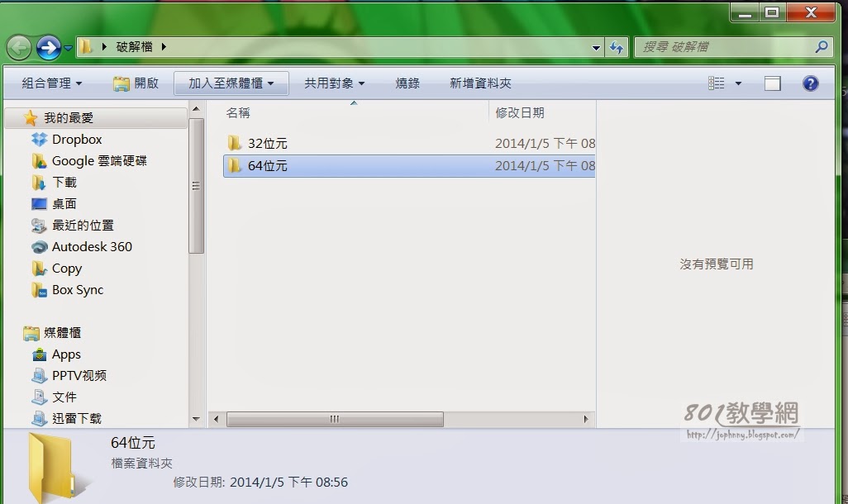Click the Autodesk 360 icon

39,247
